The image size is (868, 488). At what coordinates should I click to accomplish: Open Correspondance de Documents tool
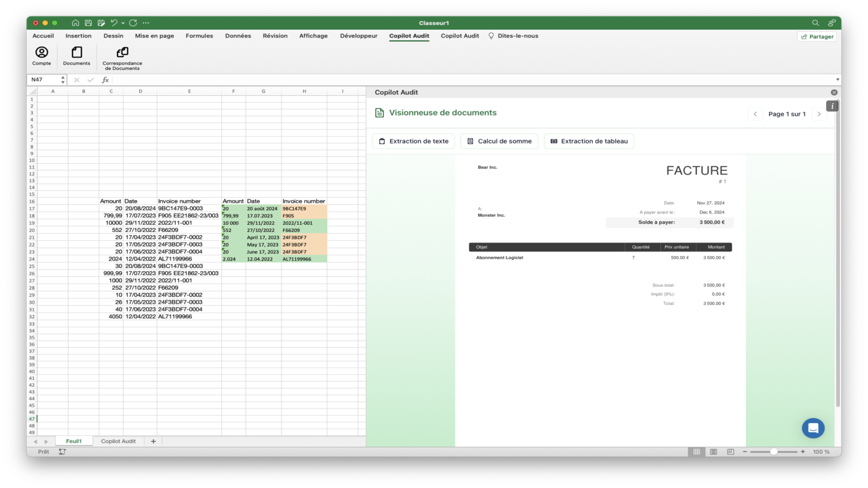[x=122, y=57]
